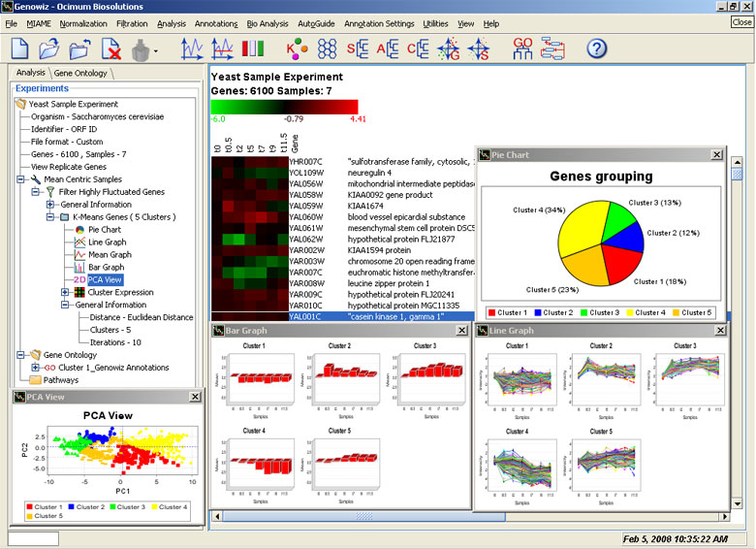Open the GO gene ontology toolbar icon
The width and height of the screenshot is (756, 549).
click(522, 48)
